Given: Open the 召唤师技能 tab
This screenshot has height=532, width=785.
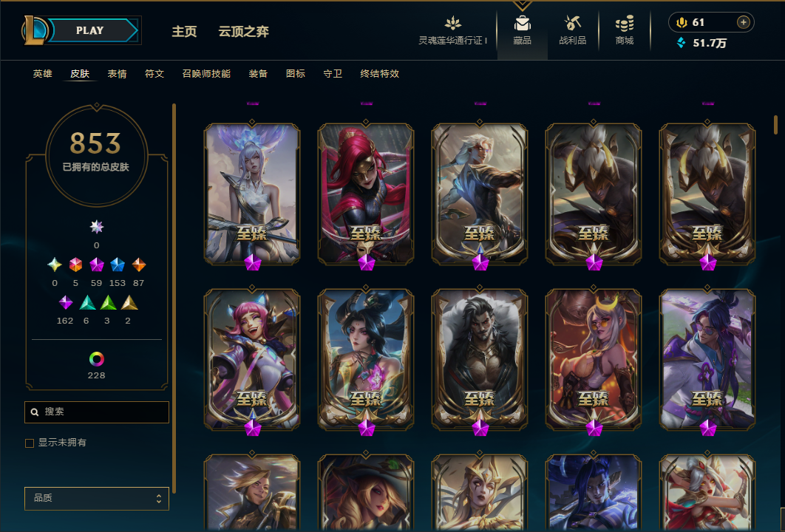Looking at the screenshot, I should (206, 74).
